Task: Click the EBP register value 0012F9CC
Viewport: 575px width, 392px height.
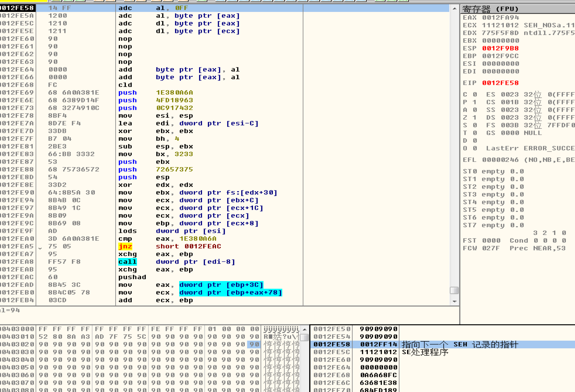Action: pyautogui.click(x=500, y=56)
